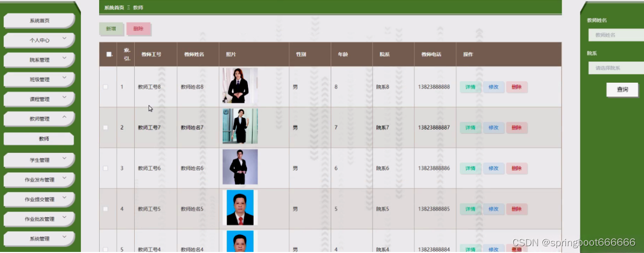Viewport: 644px width, 253px height.
Task: Click 修改 for 教师工号5 row
Action: coord(493,209)
